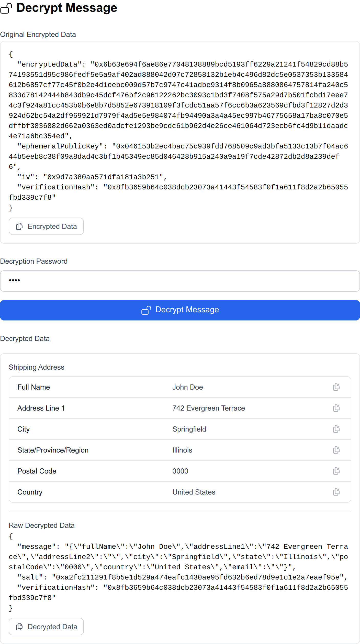Click the unlock icon on the blue button
360x644 pixels.
[146, 310]
